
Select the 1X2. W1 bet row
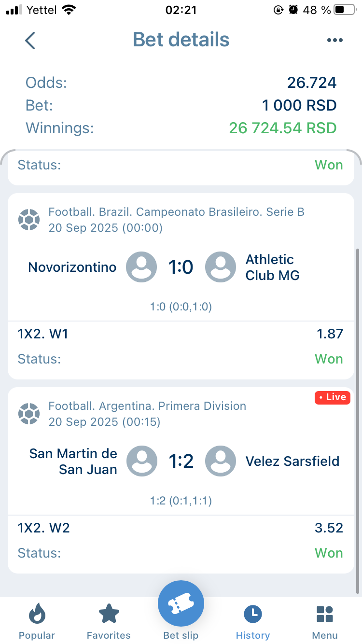coord(181,334)
